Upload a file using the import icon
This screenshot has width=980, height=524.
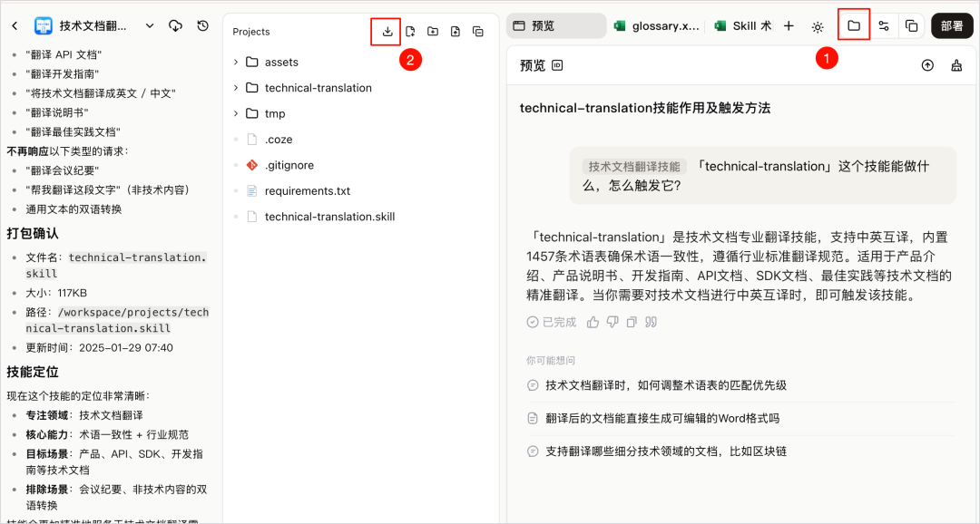click(456, 31)
